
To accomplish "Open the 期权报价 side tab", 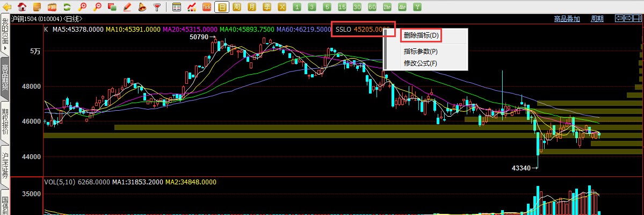I will pos(5,121).
